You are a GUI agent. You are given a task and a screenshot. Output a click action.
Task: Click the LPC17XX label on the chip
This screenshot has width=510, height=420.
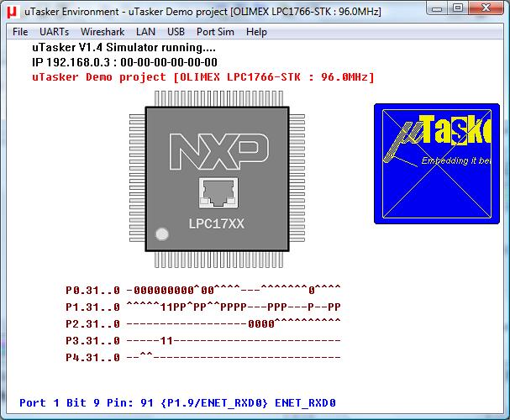point(217,223)
